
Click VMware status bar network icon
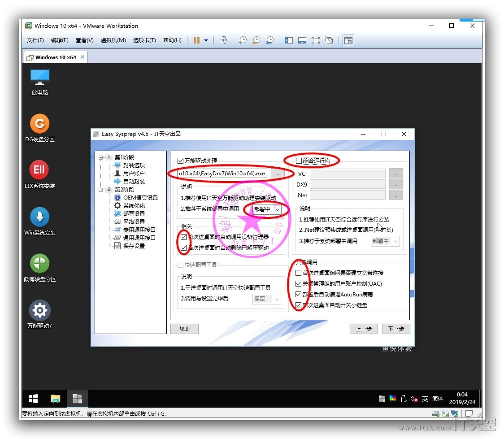(x=455, y=413)
